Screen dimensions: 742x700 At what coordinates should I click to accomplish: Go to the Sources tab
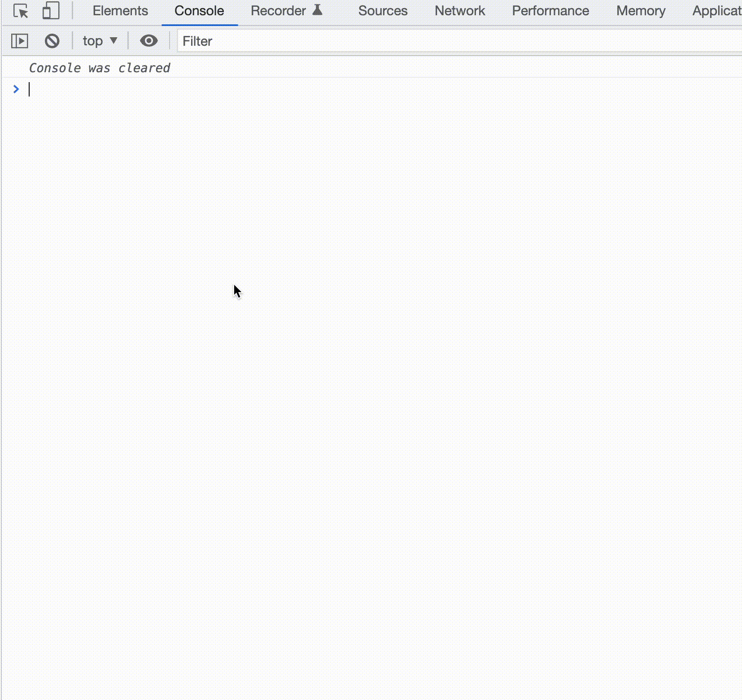pos(383,11)
